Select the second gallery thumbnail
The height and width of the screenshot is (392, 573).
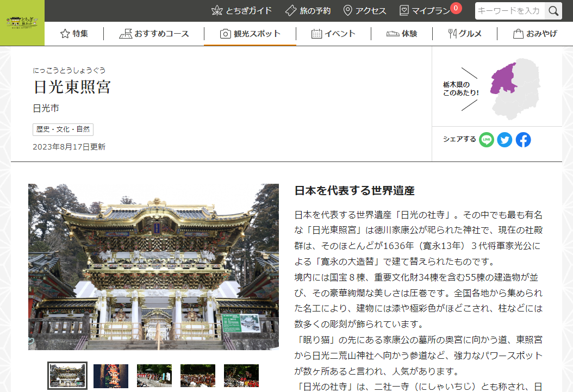[x=111, y=376]
